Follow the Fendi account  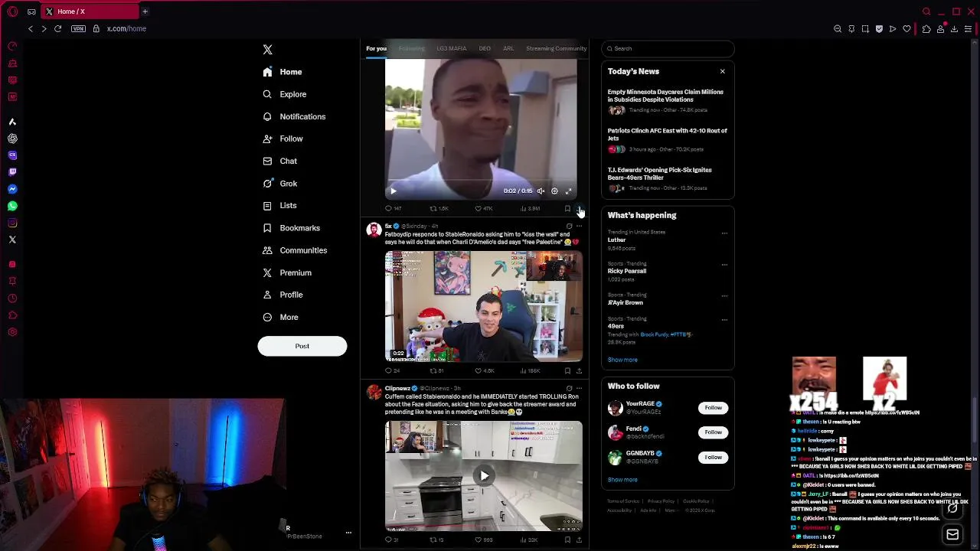(x=713, y=432)
